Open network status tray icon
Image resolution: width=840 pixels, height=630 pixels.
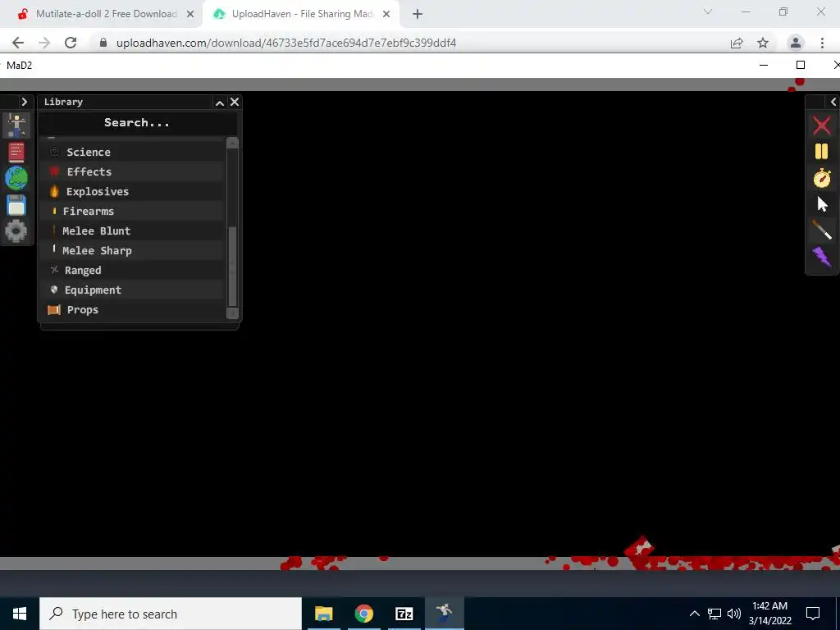[714, 614]
